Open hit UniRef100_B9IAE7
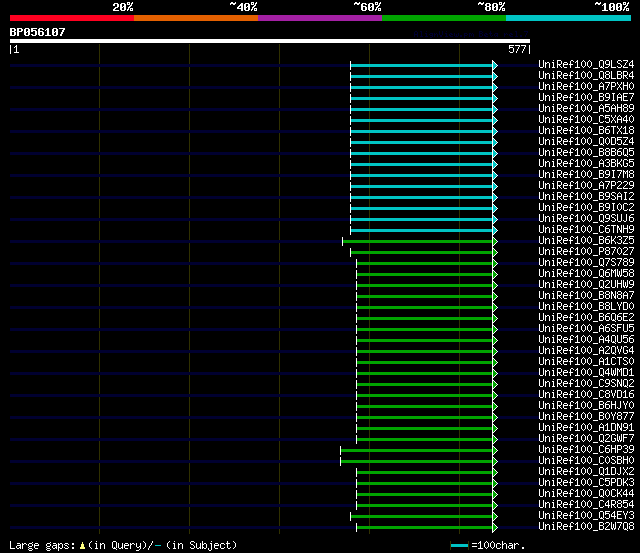This screenshot has width=640, height=553. tap(586, 98)
